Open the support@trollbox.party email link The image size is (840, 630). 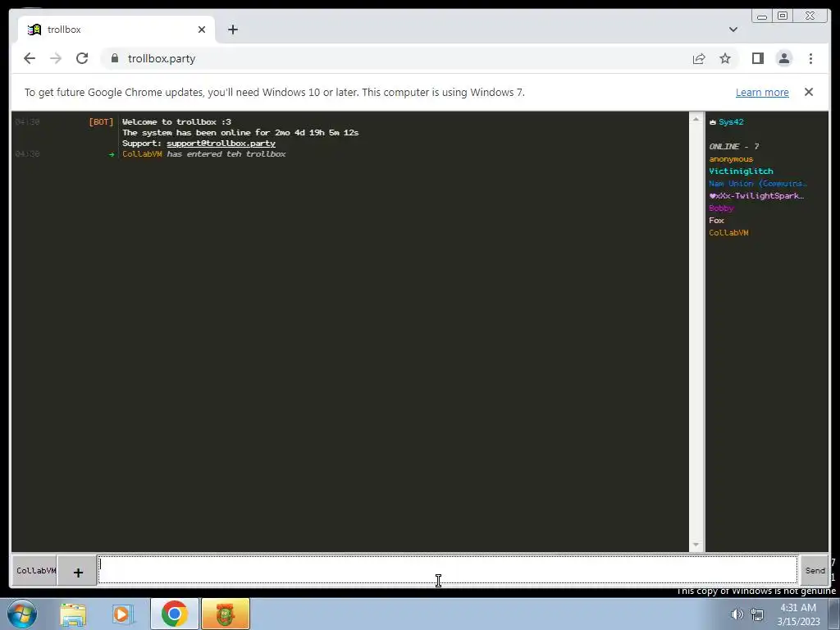pos(221,144)
